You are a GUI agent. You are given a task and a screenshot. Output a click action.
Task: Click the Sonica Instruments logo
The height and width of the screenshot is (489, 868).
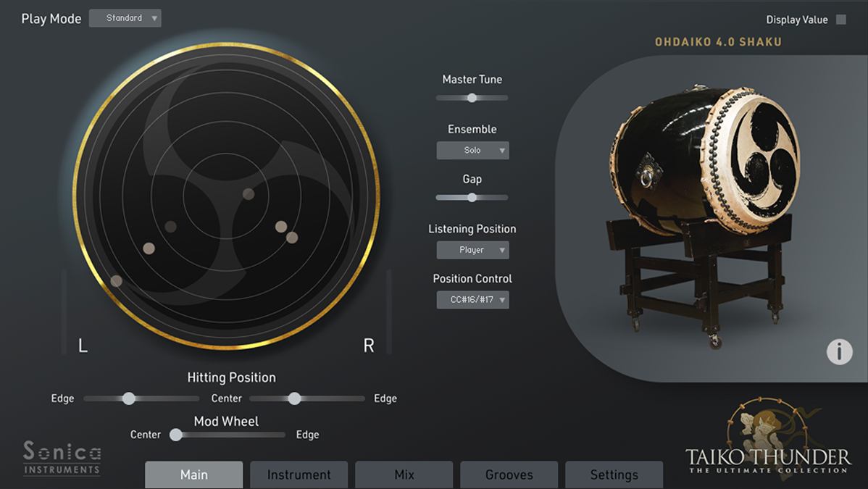pyautogui.click(x=62, y=458)
